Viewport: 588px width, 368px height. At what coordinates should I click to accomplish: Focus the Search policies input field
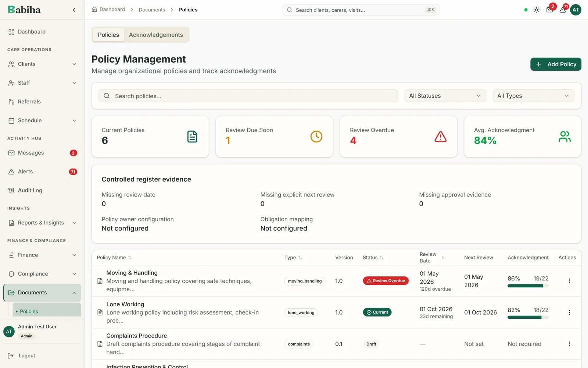tap(248, 96)
